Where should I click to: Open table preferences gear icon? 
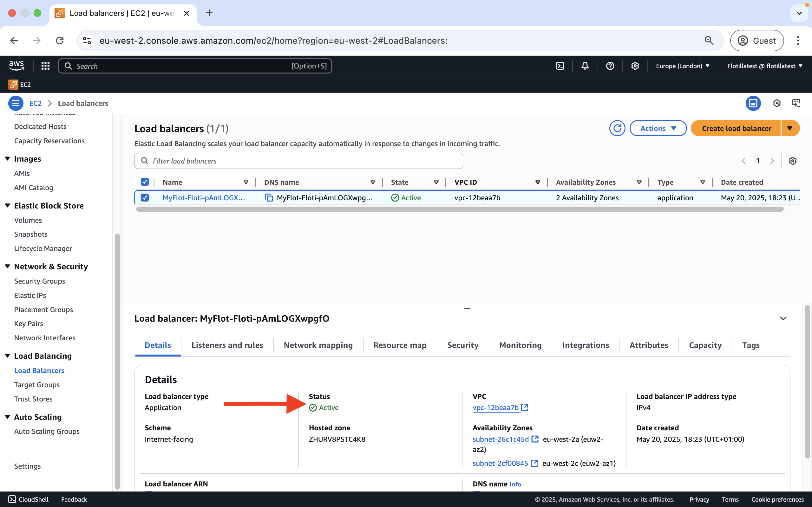pos(793,161)
